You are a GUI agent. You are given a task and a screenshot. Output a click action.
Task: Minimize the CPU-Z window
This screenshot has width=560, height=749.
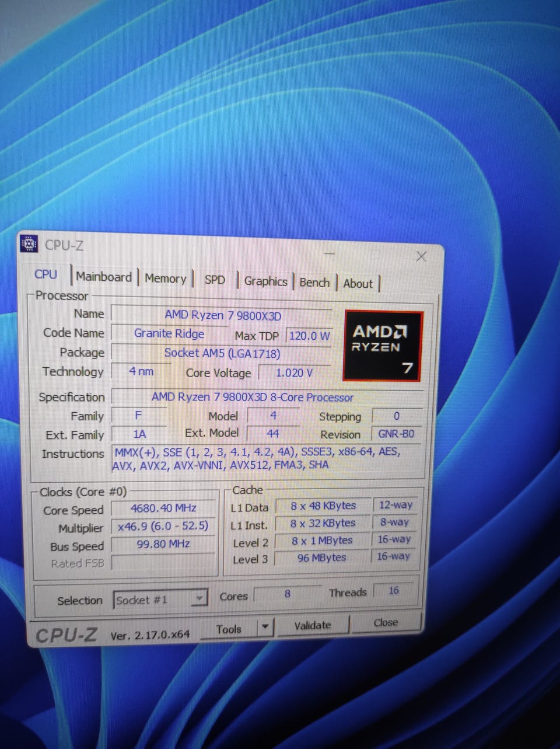(330, 253)
